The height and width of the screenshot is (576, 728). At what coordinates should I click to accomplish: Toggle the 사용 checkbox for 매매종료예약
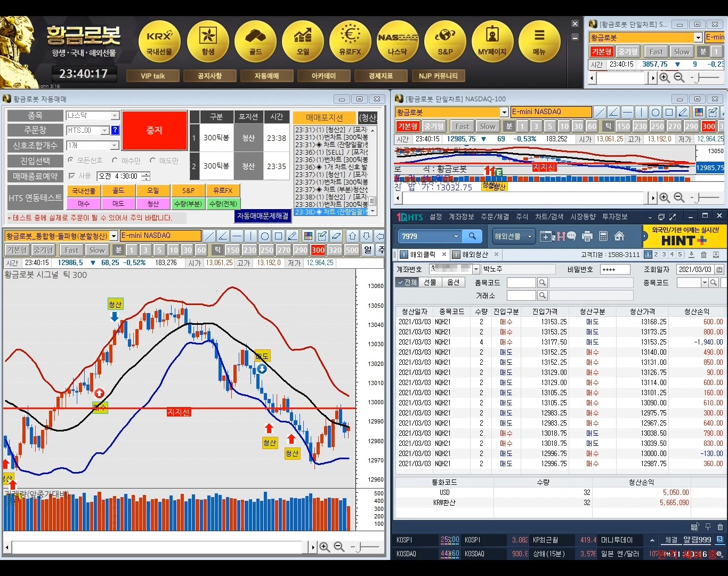coord(72,175)
